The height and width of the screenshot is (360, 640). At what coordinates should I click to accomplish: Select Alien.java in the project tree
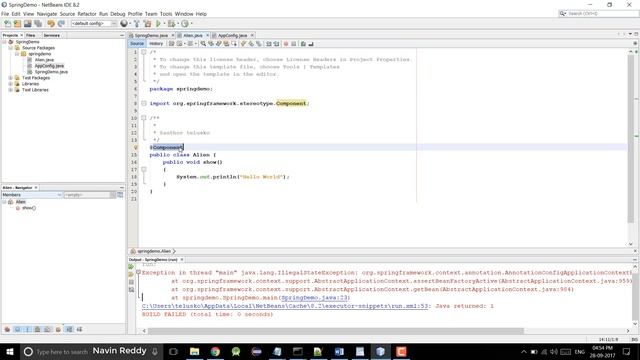[x=44, y=60]
